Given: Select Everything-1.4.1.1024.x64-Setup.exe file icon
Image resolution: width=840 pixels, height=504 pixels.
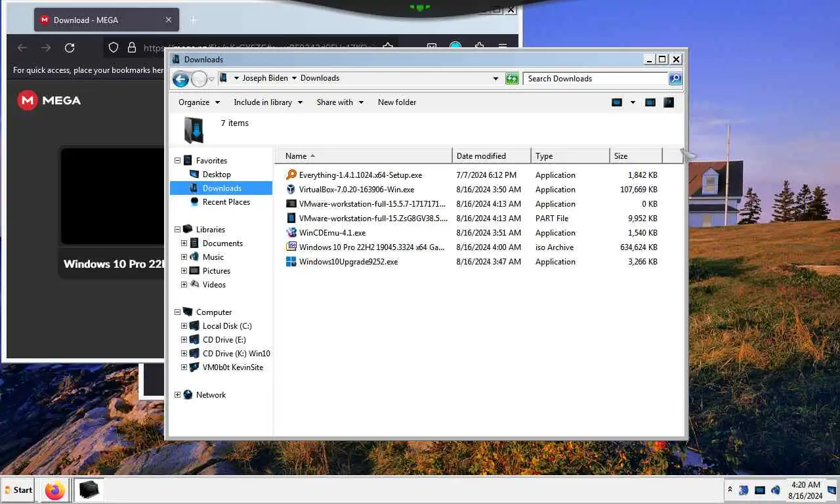Looking at the screenshot, I should (291, 175).
